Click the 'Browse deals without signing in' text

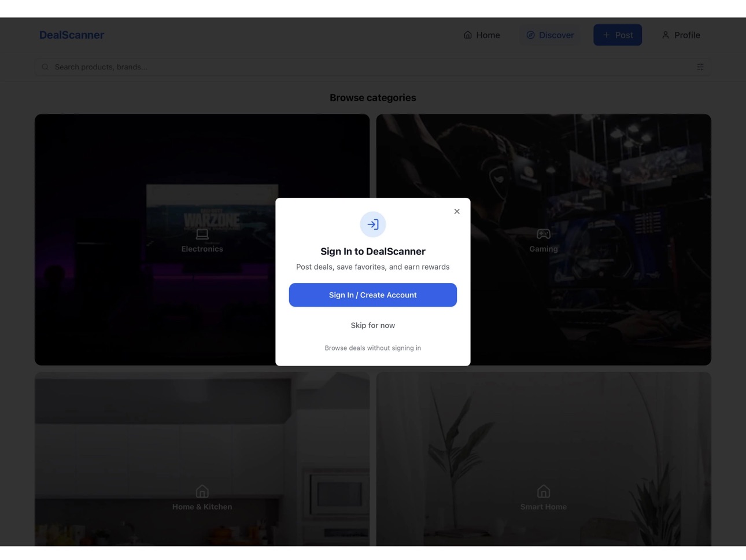tap(373, 348)
